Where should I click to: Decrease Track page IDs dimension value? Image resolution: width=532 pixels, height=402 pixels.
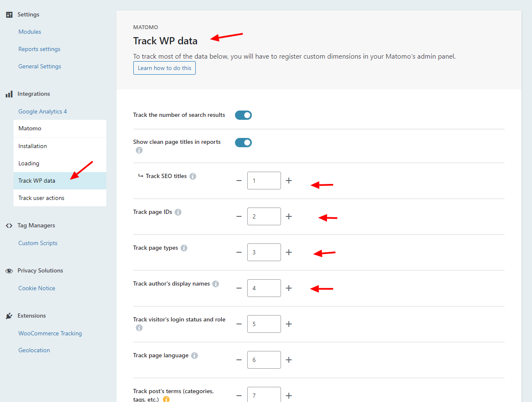(x=239, y=216)
